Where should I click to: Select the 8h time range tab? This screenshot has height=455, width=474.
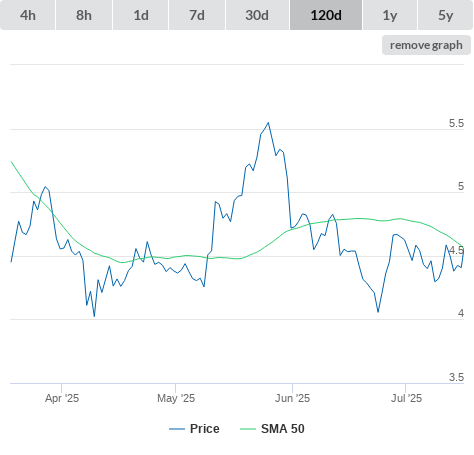point(84,15)
